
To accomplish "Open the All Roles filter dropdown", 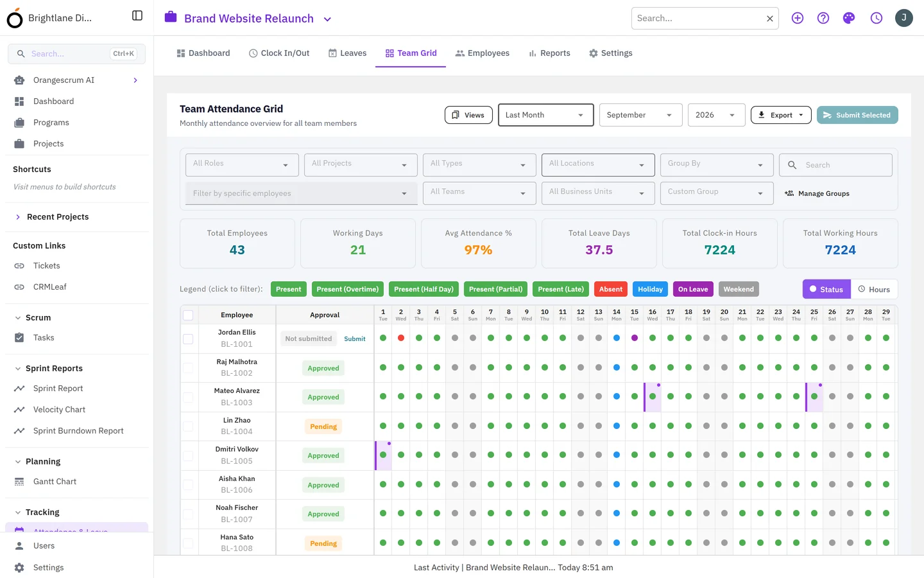I will 242,164.
